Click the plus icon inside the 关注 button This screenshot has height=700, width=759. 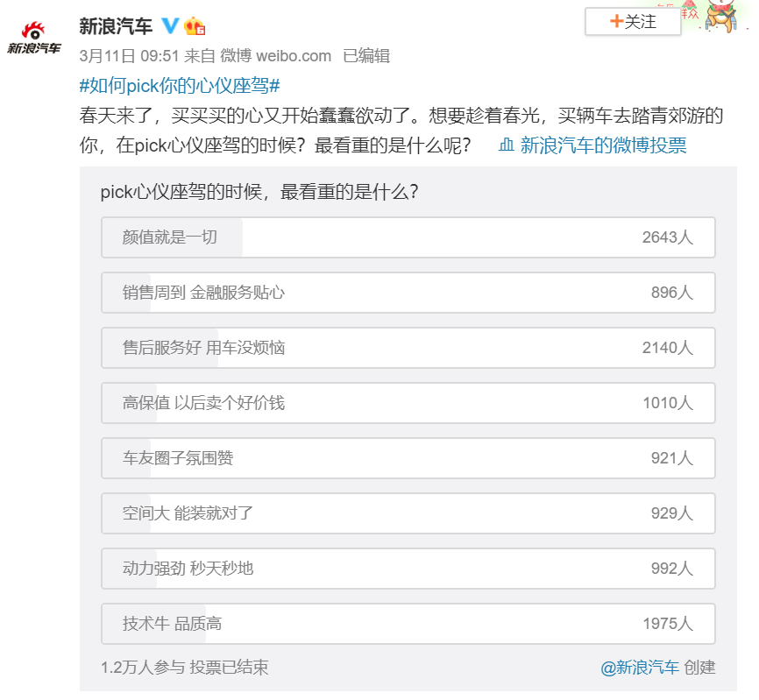tap(617, 21)
